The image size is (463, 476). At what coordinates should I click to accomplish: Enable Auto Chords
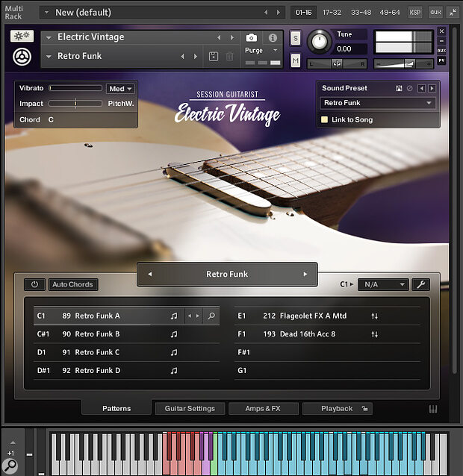pyautogui.click(x=73, y=285)
